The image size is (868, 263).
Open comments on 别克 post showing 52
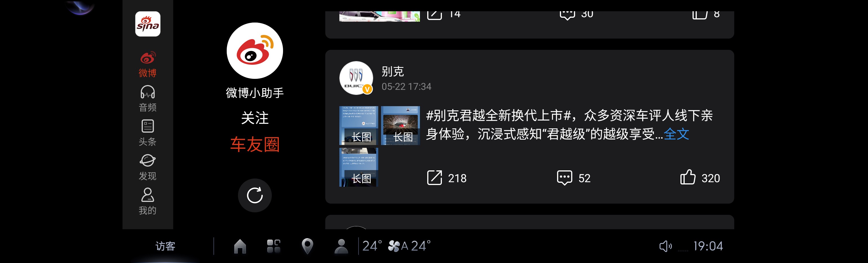[x=573, y=178]
